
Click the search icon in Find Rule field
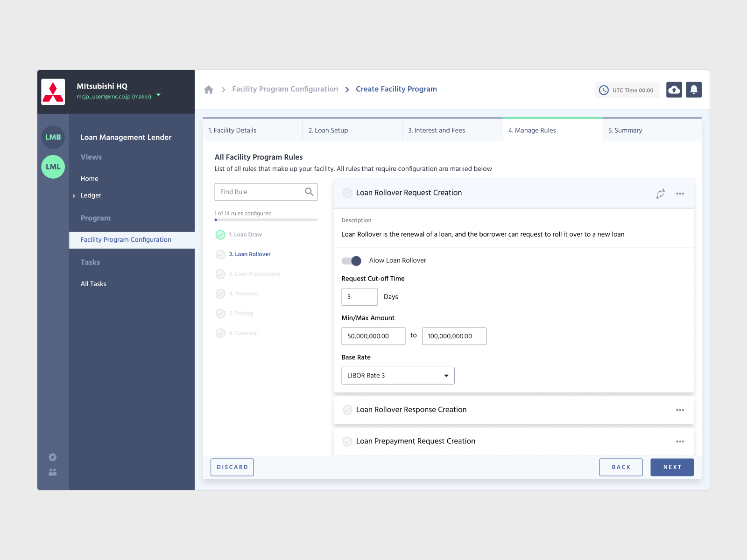(x=309, y=191)
